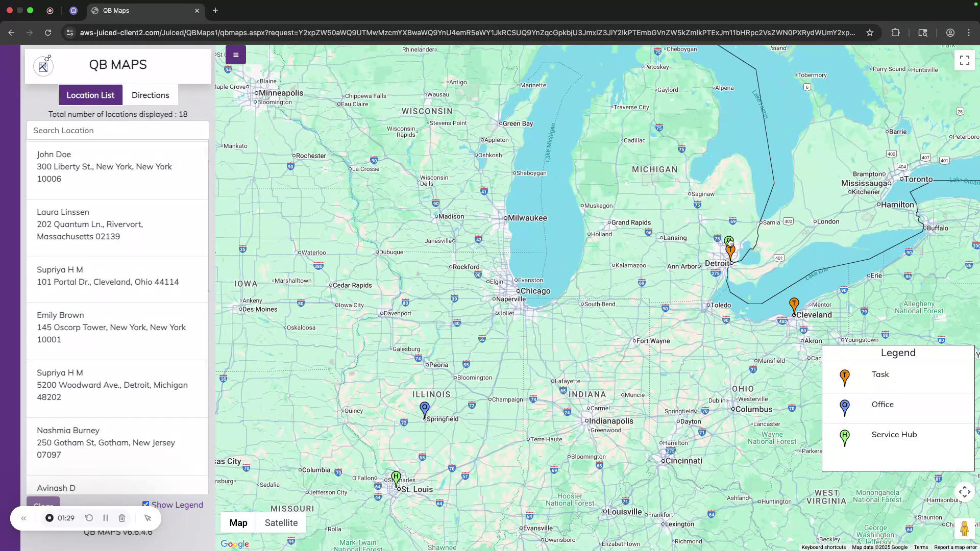Open Chrome extensions puzzle-piece dropdown
Viewport: 980px width, 551px height.
(x=896, y=32)
